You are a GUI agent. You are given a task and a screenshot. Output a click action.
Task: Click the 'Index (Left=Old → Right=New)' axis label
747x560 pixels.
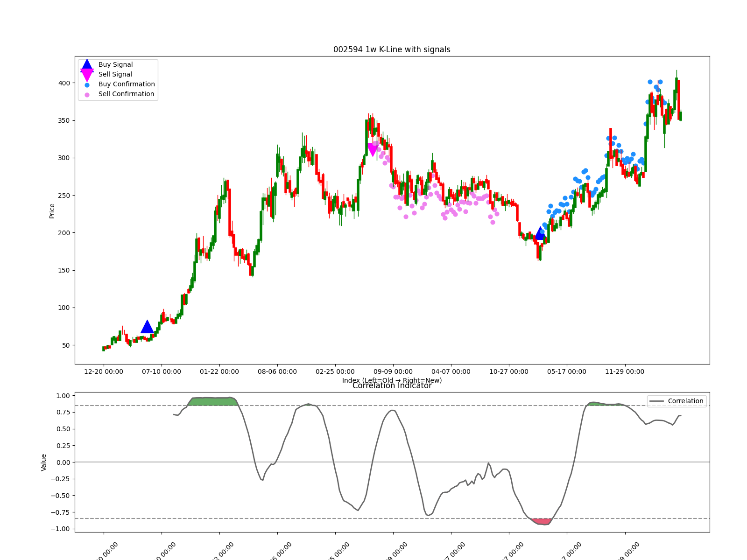(x=392, y=380)
